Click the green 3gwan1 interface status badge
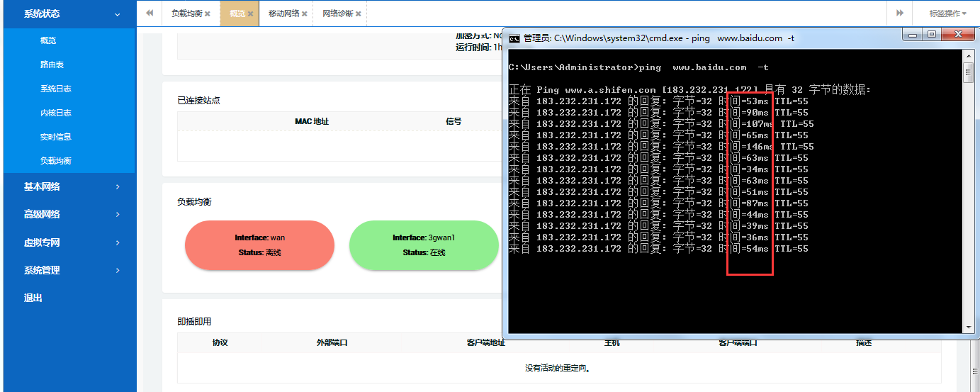Viewport: 980px width, 392px height. point(424,245)
